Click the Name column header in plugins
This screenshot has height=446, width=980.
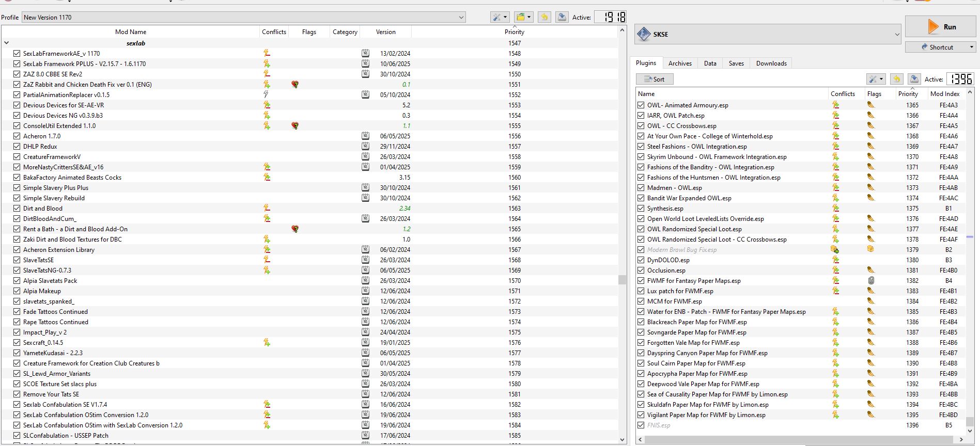pyautogui.click(x=732, y=93)
